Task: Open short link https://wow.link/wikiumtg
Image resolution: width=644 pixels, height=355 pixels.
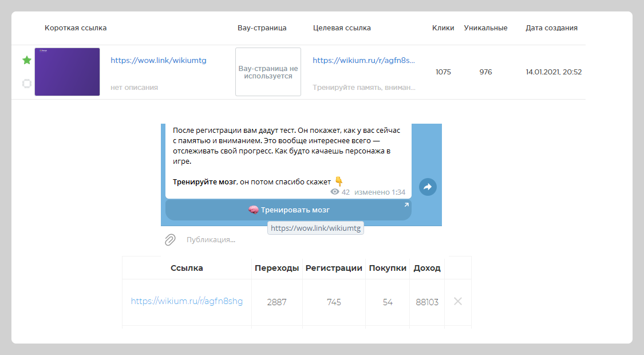Action: [x=159, y=60]
